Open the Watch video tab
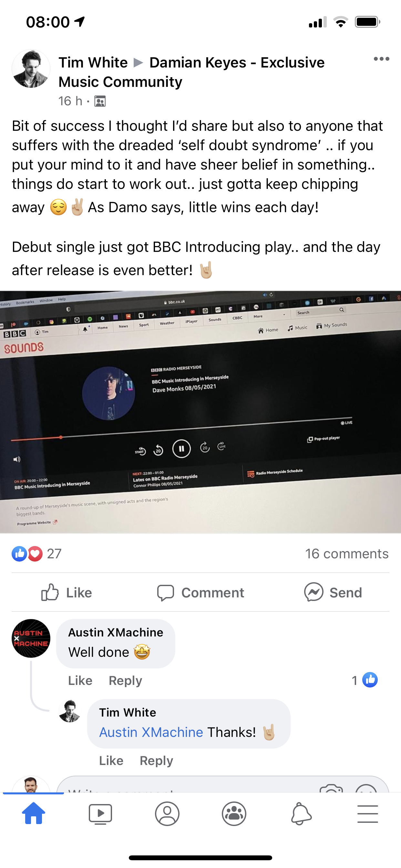 [x=100, y=814]
